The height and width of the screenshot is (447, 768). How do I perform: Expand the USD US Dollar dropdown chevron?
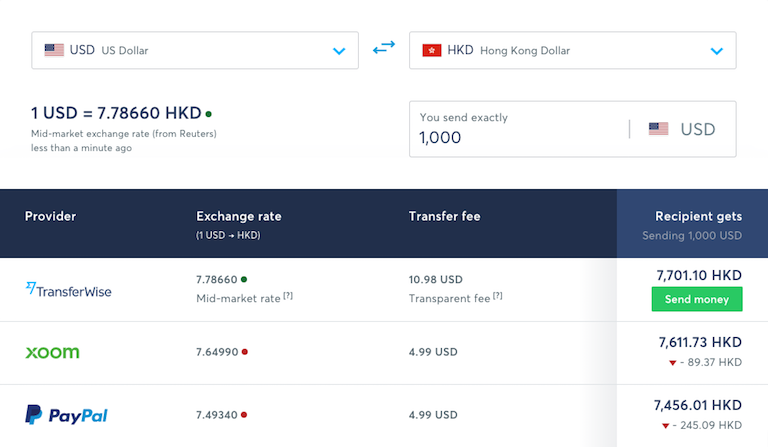[x=339, y=51]
